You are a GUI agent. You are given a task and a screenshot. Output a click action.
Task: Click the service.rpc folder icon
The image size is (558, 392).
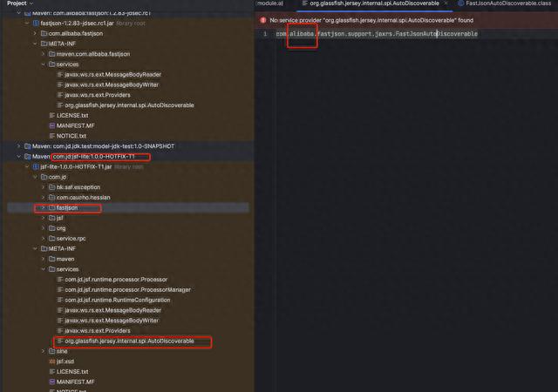click(x=52, y=239)
